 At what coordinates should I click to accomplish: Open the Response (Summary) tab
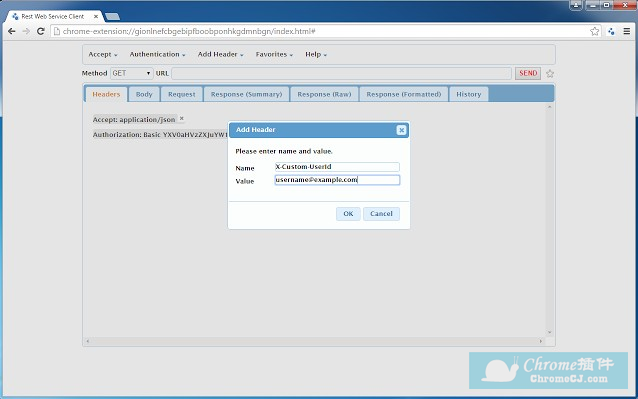(x=246, y=94)
